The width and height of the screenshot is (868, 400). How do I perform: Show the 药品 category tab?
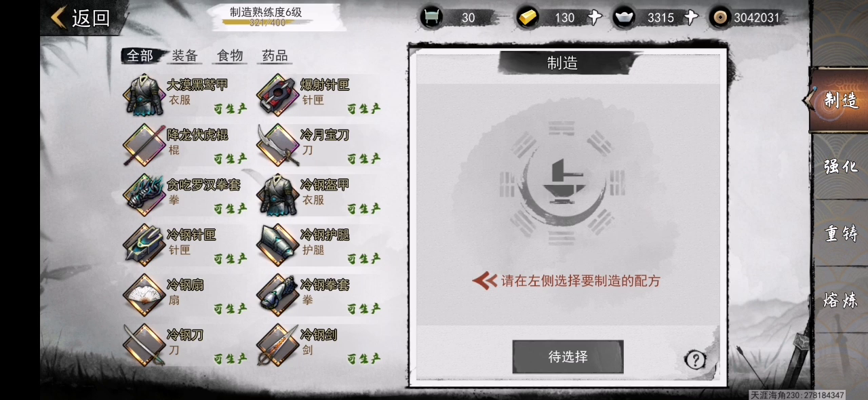275,56
